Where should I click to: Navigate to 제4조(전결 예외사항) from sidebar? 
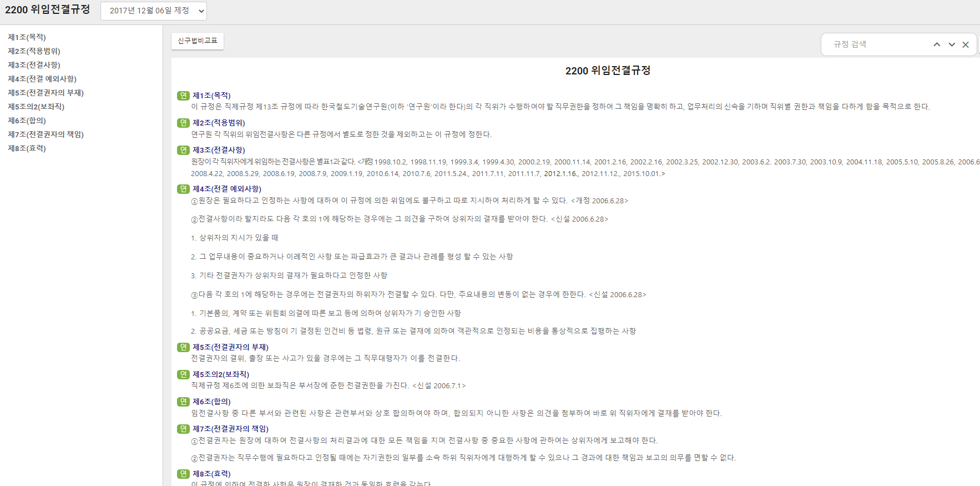(42, 79)
